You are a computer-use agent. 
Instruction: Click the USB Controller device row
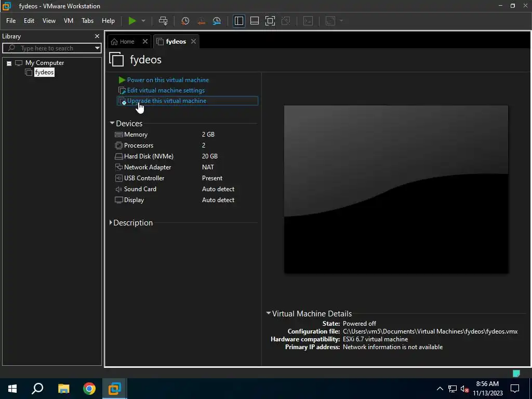click(x=186, y=178)
